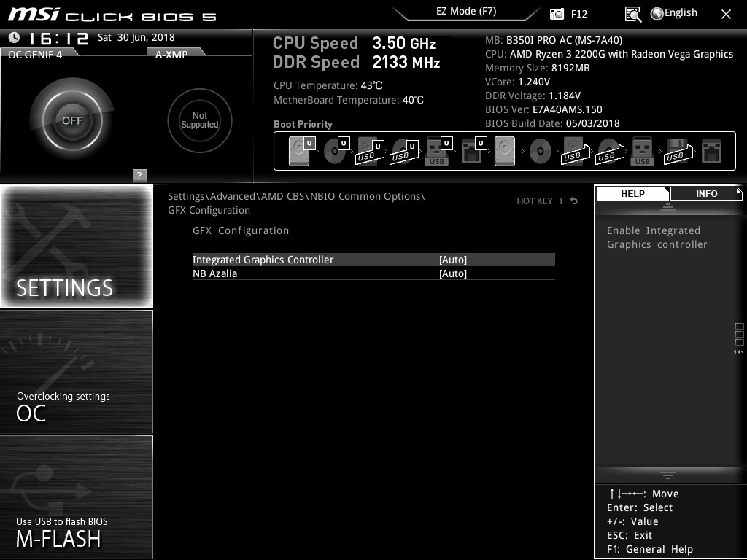This screenshot has width=747, height=560.
Task: Click the clock icon beside the time
Action: 15,37
